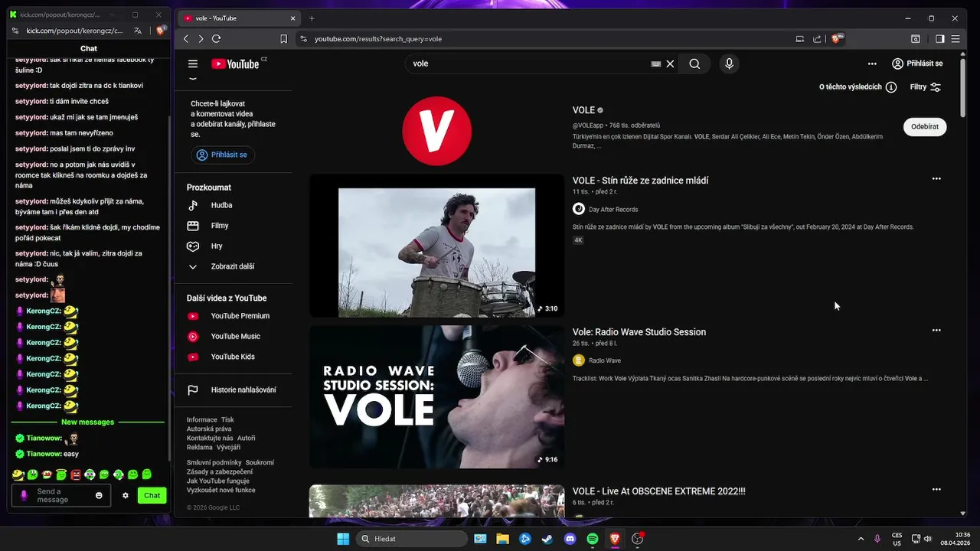Subscribe with the Odebírat button for VOLE channel

pos(925,127)
